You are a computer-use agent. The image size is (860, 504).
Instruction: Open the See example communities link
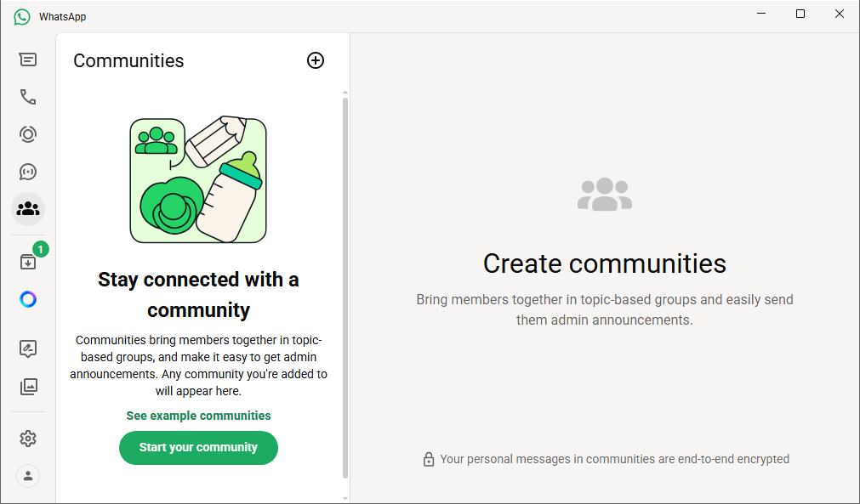point(198,416)
